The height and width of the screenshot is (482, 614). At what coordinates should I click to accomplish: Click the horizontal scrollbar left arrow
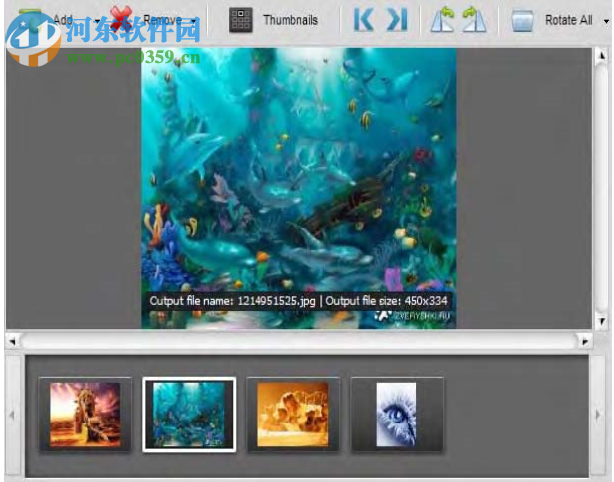12,341
